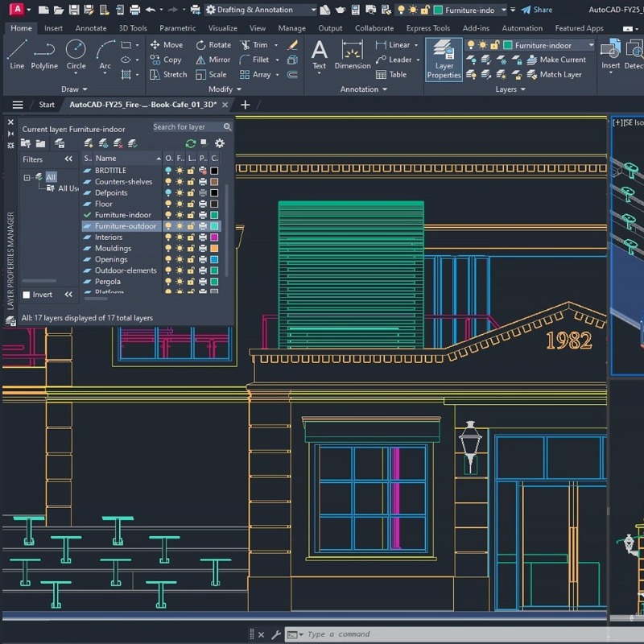Switch to the Annotate ribbon tab

click(x=91, y=28)
